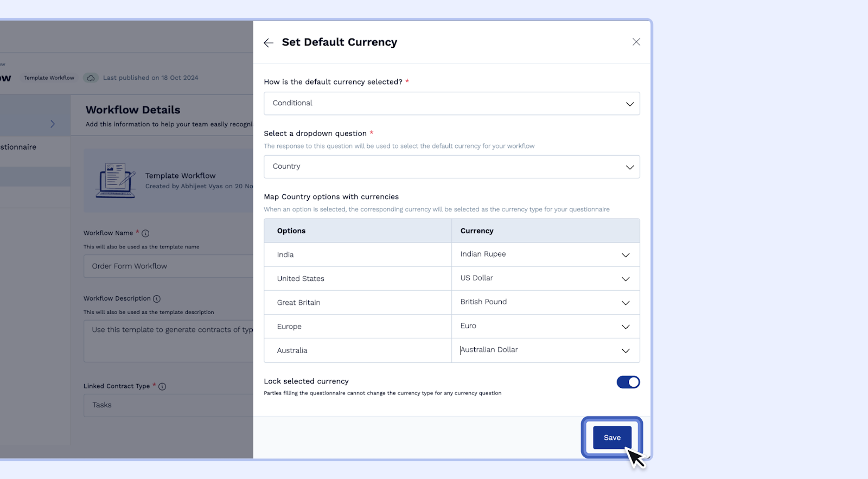Viewport: 868px width, 479px height.
Task: Click the Workflow Name input field
Action: [168, 266]
